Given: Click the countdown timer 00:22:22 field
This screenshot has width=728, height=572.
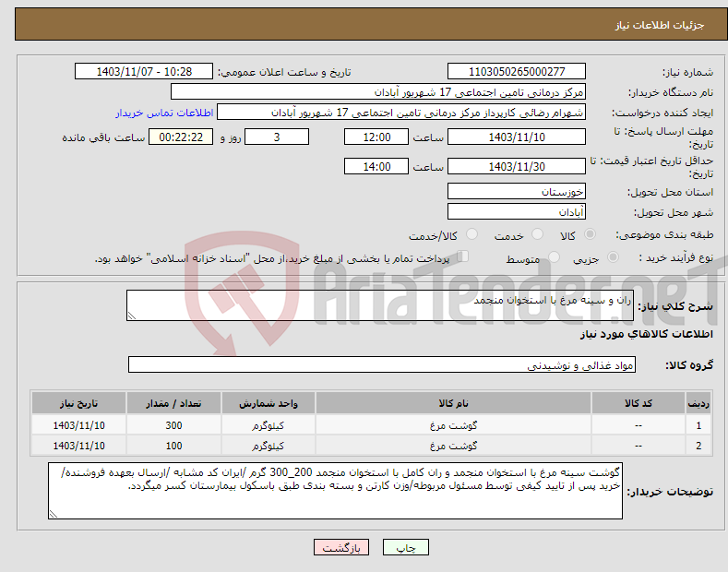Looking at the screenshot, I should [181, 137].
